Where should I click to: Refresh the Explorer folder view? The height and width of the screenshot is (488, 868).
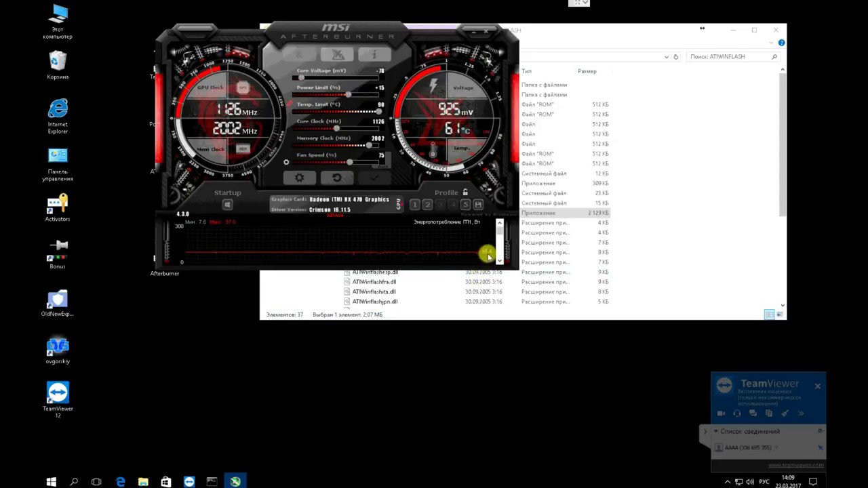point(676,57)
